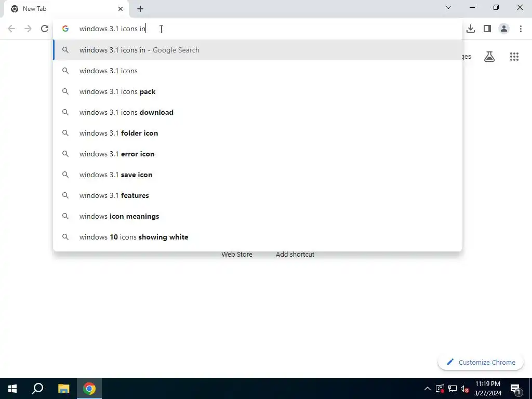Choose 'windows 3.1 save icon' suggestion

(x=258, y=175)
